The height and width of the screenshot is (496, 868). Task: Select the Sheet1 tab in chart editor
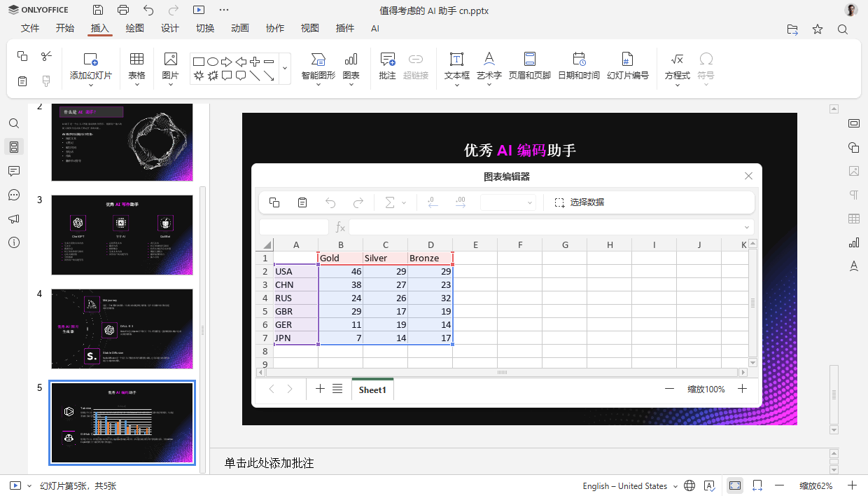tap(372, 389)
